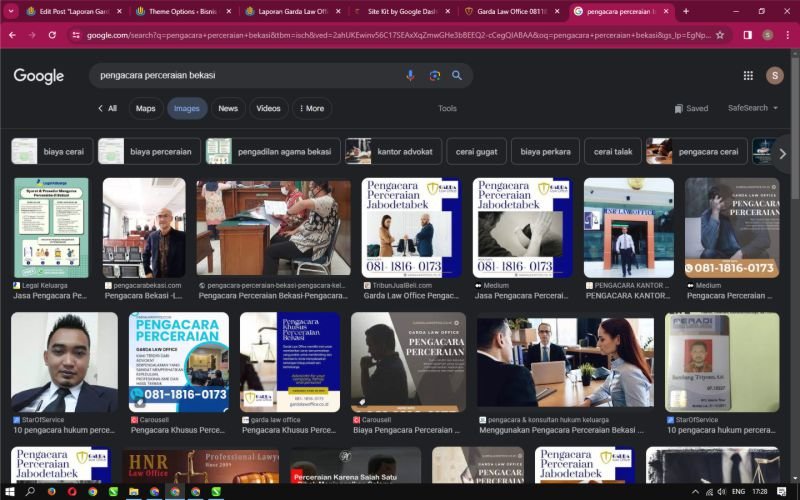The image size is (800, 500).
Task: Click the voice search microphone icon
Action: (410, 76)
